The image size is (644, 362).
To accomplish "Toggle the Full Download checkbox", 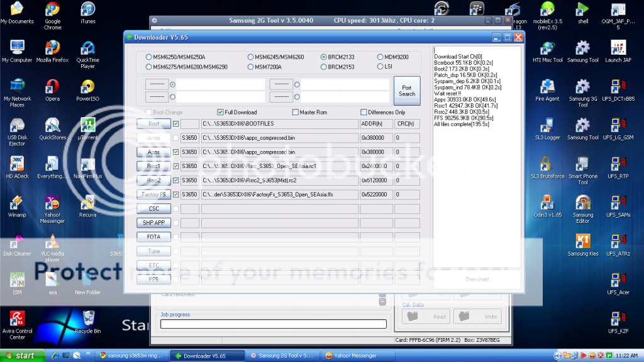I will coord(221,112).
